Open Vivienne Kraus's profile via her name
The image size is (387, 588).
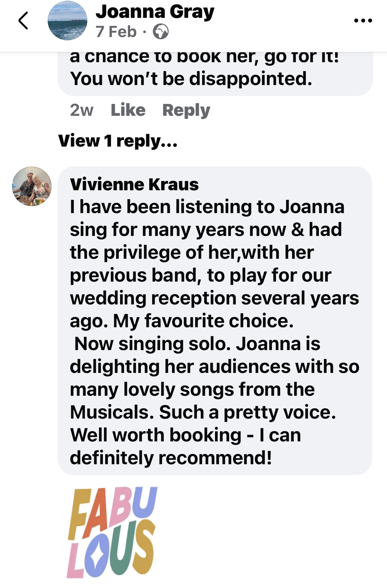tap(134, 184)
